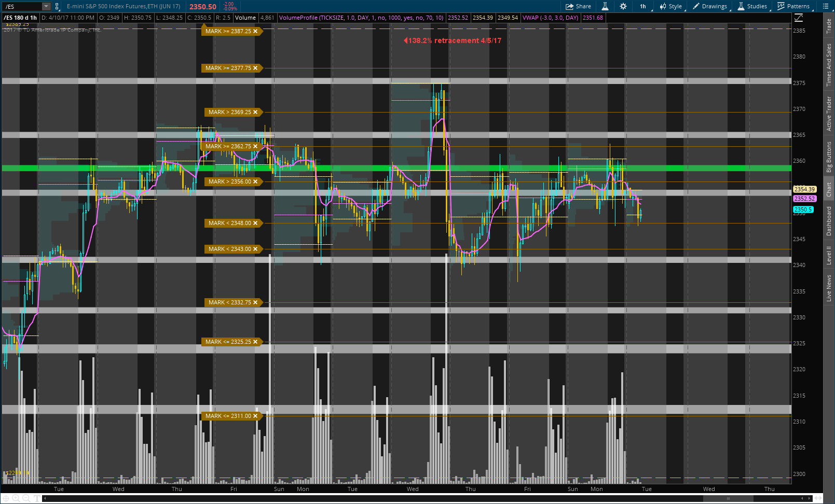The image size is (835, 504).
Task: Open the Live News side tab
Action: tap(829, 288)
